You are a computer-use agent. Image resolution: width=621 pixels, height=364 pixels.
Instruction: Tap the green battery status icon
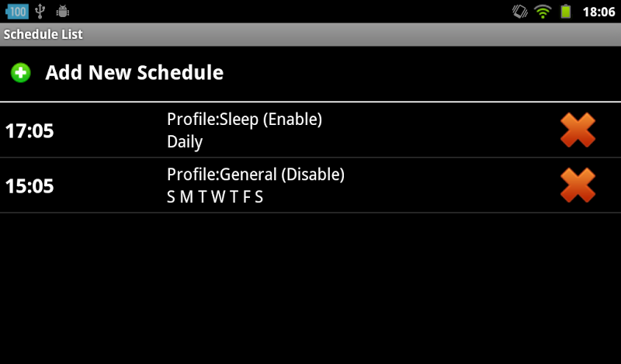(566, 12)
